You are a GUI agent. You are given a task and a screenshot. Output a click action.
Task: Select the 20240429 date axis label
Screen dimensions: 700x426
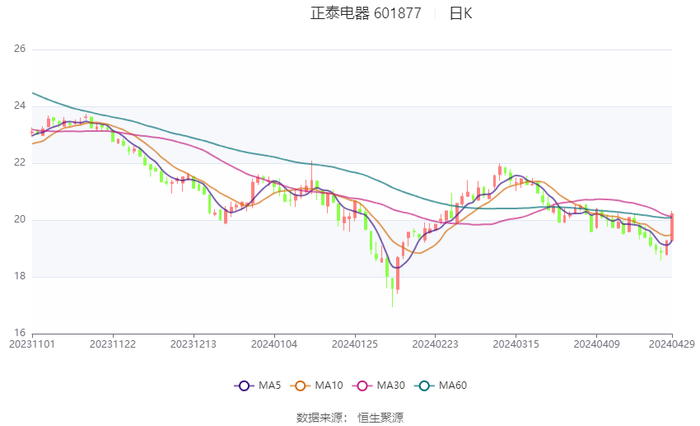(x=671, y=343)
